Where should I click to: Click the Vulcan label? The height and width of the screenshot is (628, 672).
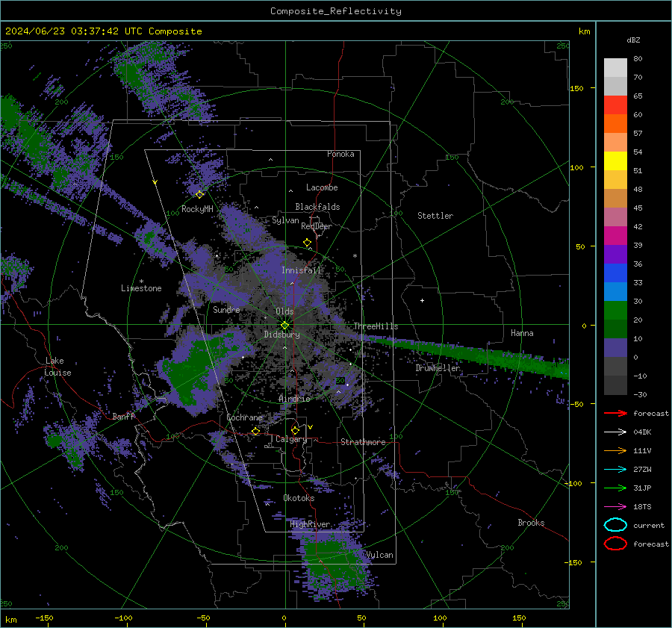coord(379,555)
